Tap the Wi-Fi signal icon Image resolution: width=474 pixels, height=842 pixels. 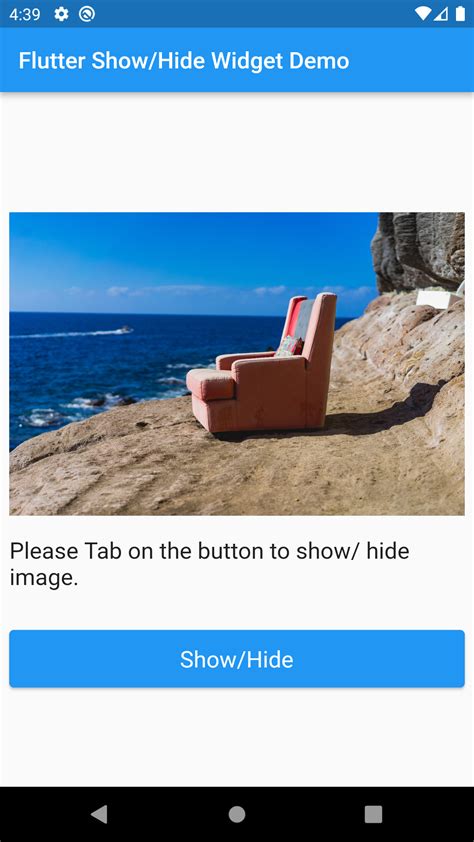coord(422,14)
